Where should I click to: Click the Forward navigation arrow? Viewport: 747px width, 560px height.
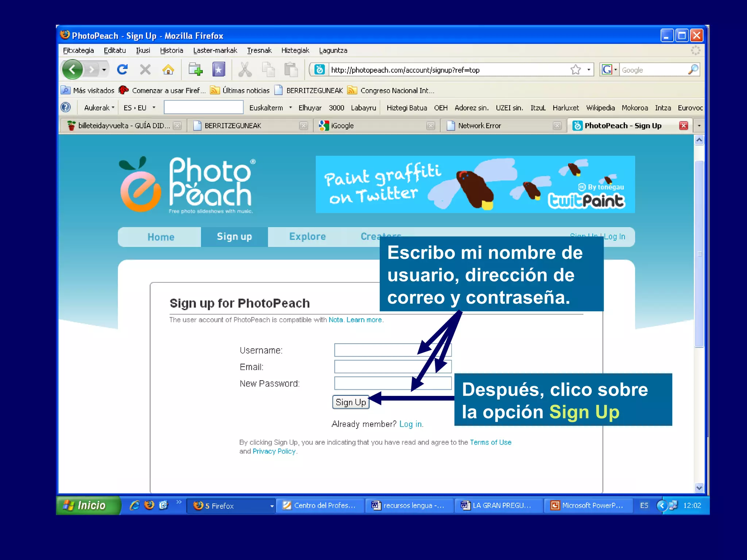point(92,69)
